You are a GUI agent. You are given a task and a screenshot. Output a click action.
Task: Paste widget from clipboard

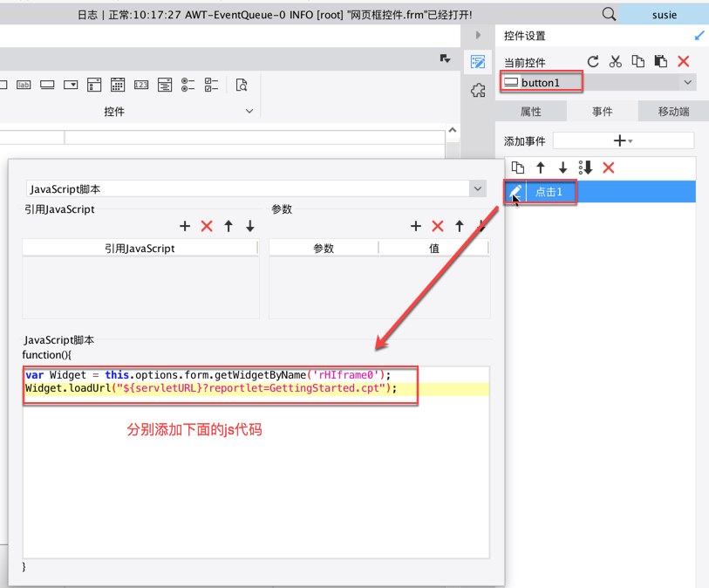click(661, 62)
